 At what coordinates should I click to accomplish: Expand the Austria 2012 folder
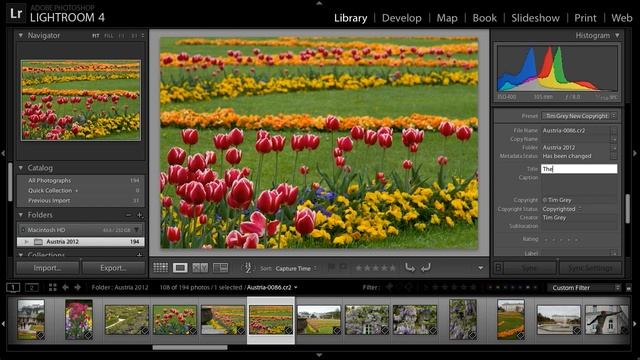tap(27, 242)
